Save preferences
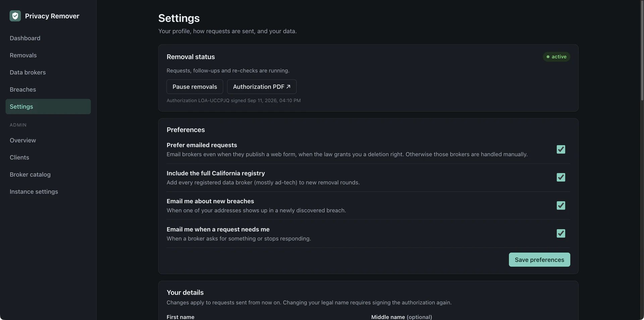 (x=539, y=260)
